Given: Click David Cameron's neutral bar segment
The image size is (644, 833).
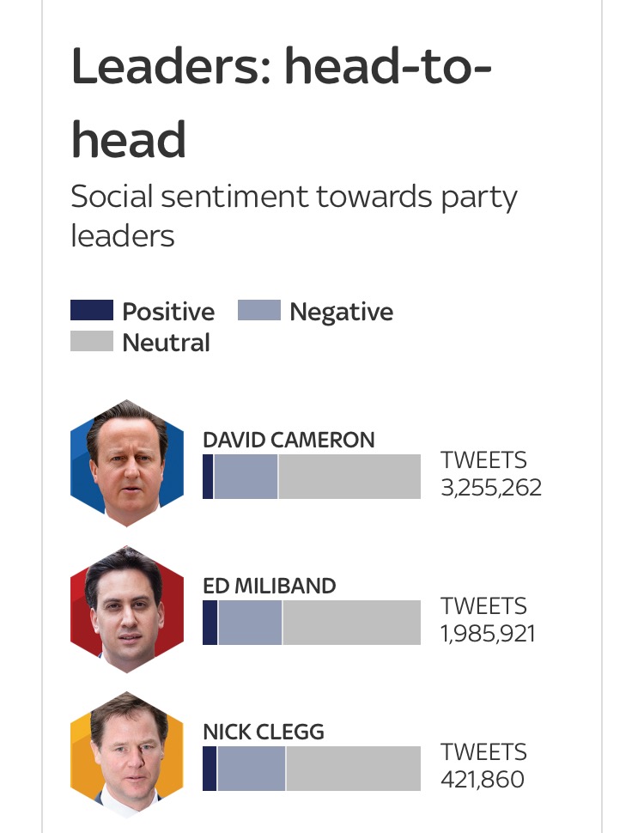Looking at the screenshot, I should tap(349, 477).
